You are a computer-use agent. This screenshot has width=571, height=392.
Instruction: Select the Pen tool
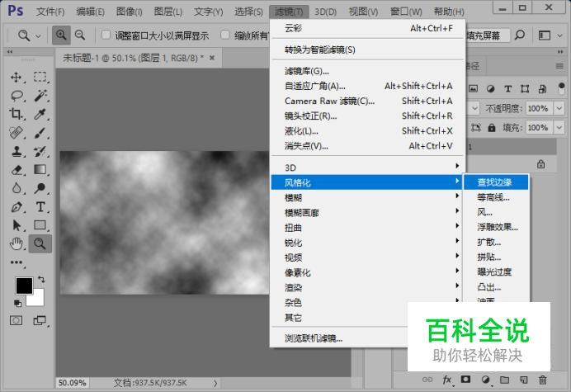pos(16,207)
